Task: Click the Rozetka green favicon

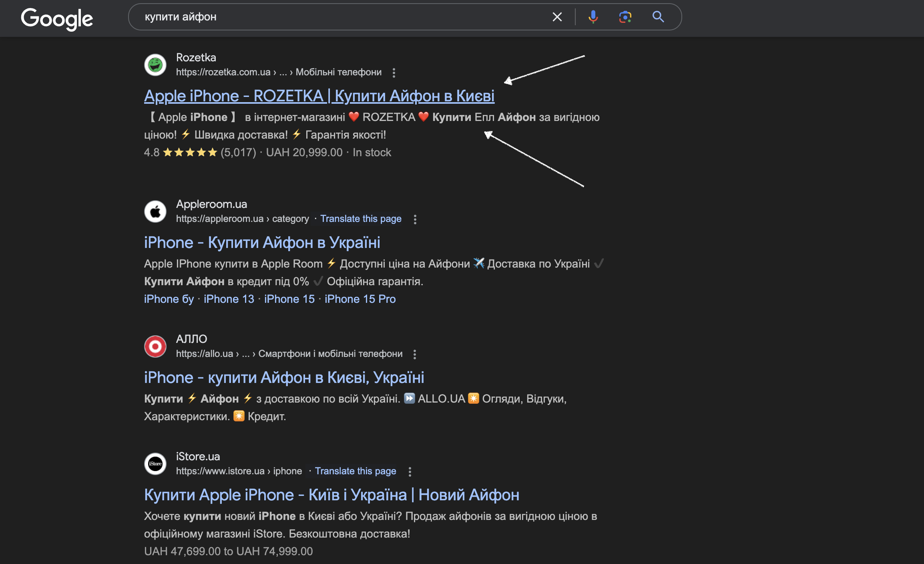Action: 155,64
